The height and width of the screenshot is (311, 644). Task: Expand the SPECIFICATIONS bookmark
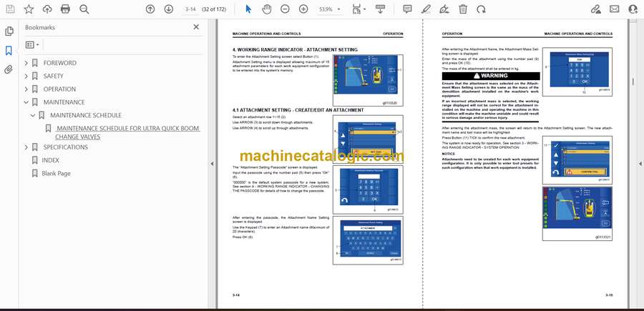(x=26, y=147)
